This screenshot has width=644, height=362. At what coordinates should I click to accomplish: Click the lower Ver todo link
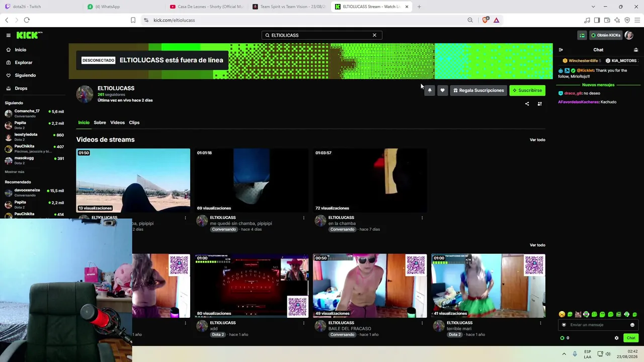[x=537, y=245]
